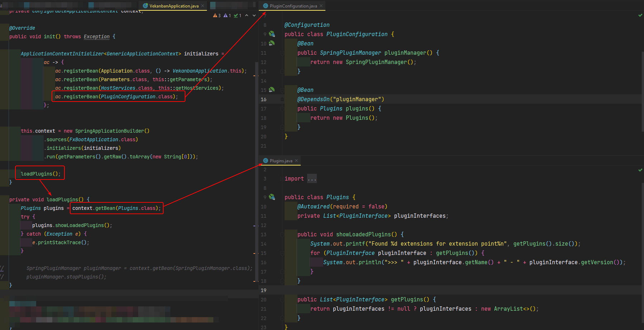Click 'e.printStackTrace();' statement

tap(61, 242)
